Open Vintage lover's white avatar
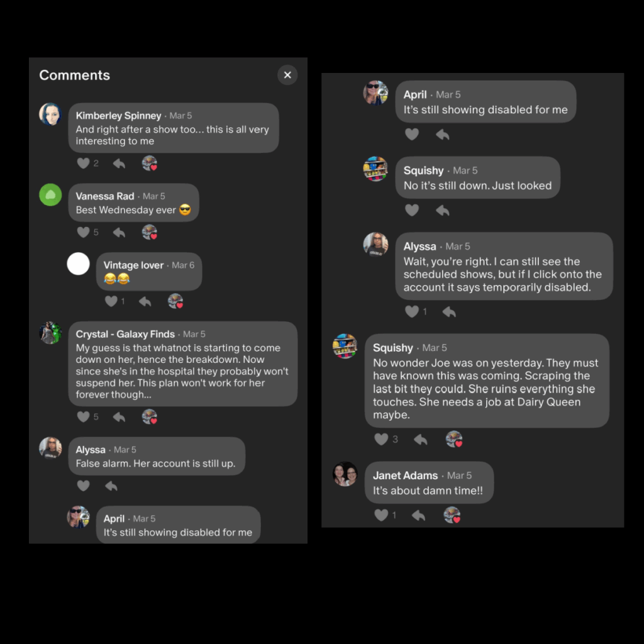 click(79, 264)
